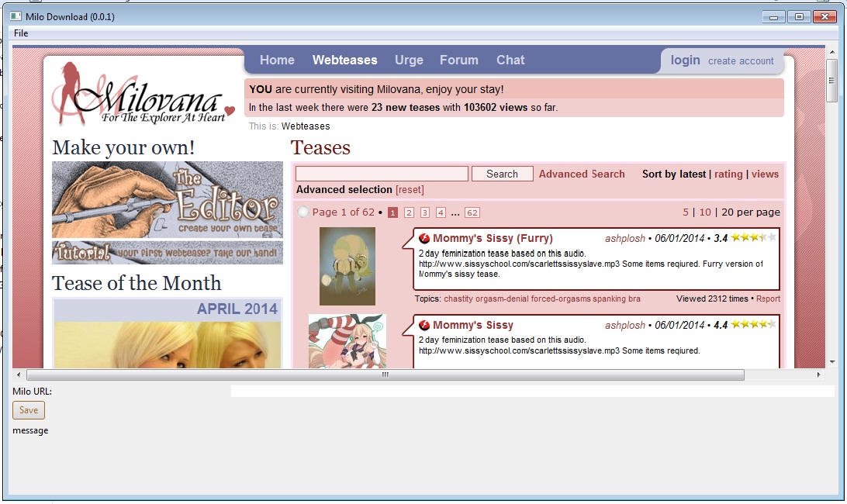The width and height of the screenshot is (847, 504).
Task: Click the horizontal scrollbar thumb
Action: [385, 375]
